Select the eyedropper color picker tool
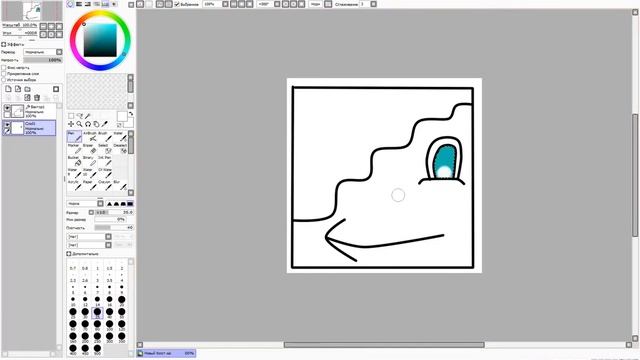640x360 pixels. (x=105, y=124)
